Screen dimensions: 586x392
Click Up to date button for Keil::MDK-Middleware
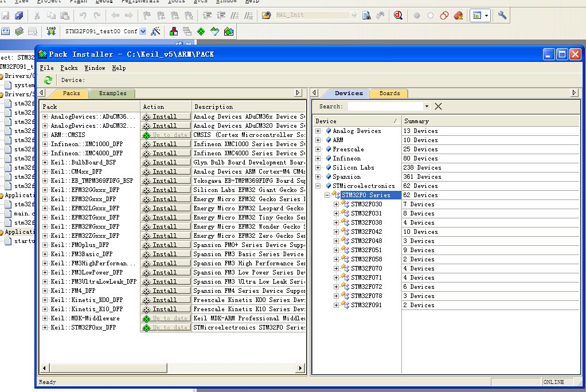pos(166,319)
